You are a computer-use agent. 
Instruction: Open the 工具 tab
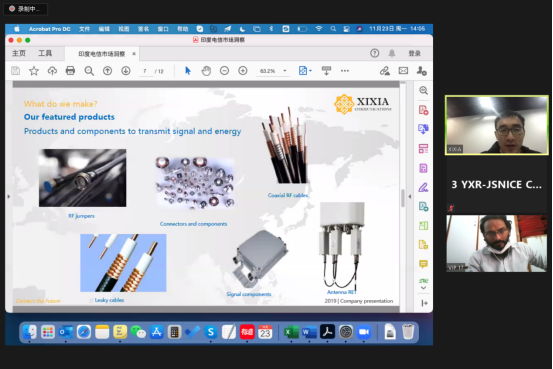tap(45, 53)
